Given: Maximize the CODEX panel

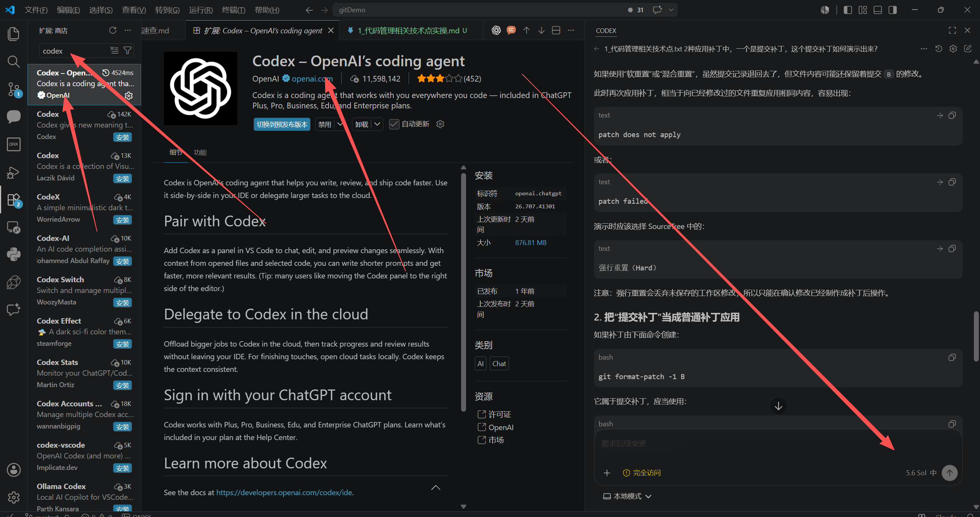Looking at the screenshot, I should pyautogui.click(x=952, y=30).
